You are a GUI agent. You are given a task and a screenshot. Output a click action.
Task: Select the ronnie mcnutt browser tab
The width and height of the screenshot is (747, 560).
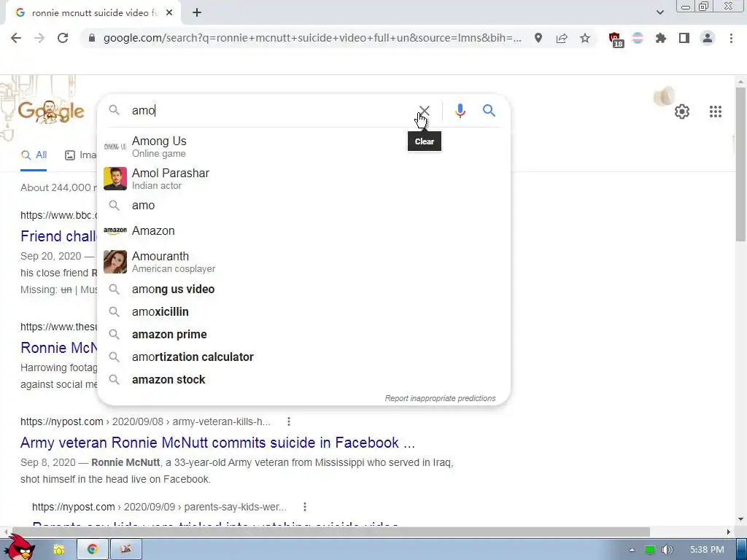[x=93, y=13]
